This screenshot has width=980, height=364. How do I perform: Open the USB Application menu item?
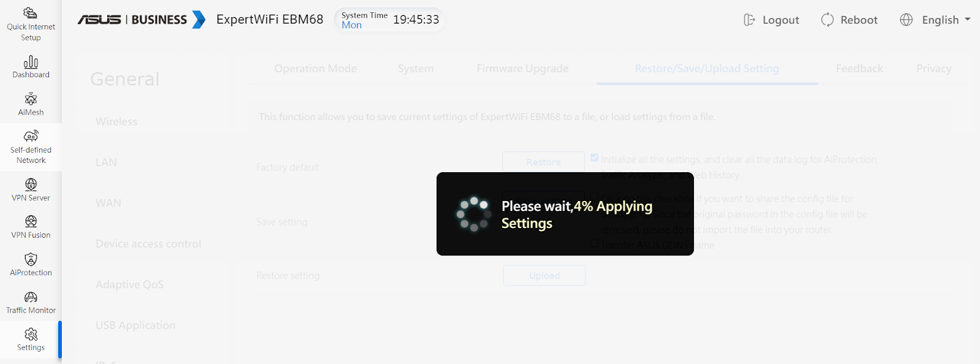pos(135,325)
